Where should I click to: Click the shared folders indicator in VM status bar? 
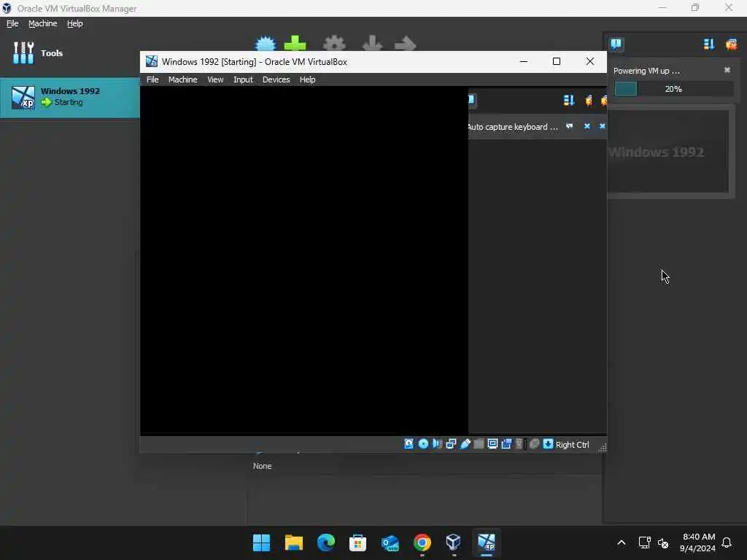pos(479,444)
